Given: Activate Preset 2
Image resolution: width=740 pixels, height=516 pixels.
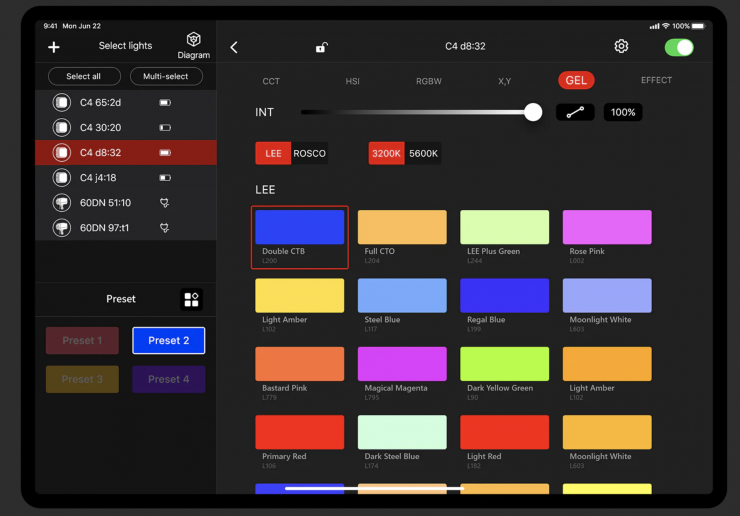Looking at the screenshot, I should 168,340.
